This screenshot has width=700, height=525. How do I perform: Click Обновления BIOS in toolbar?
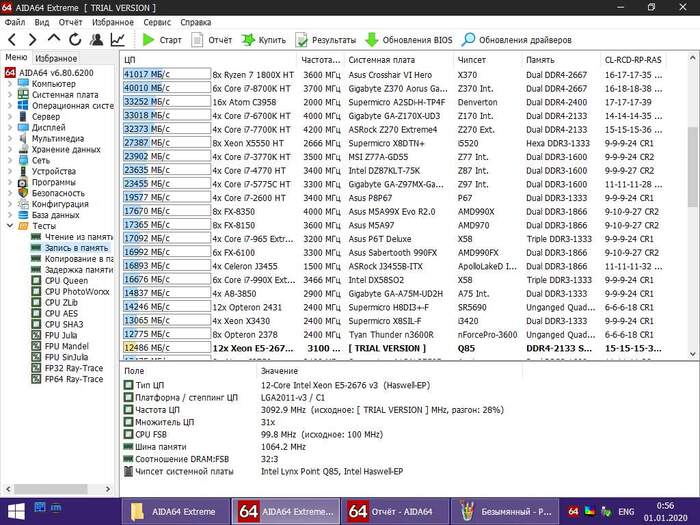coord(400,40)
